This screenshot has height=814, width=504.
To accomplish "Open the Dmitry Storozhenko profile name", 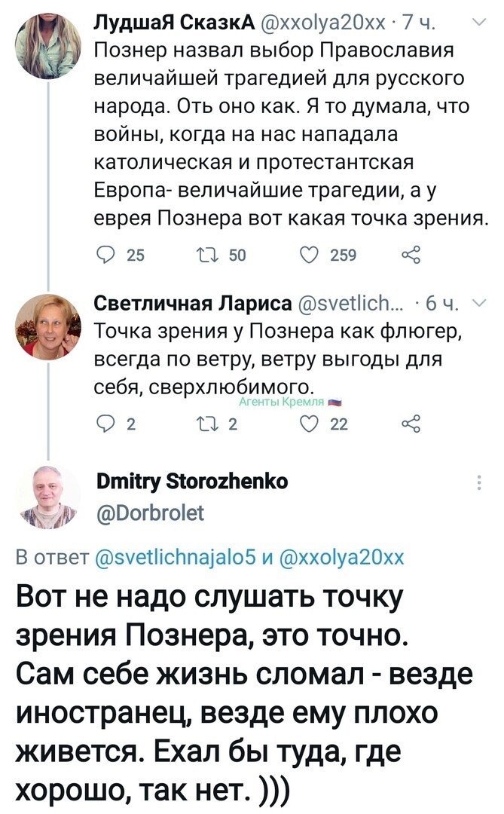I will click(192, 481).
